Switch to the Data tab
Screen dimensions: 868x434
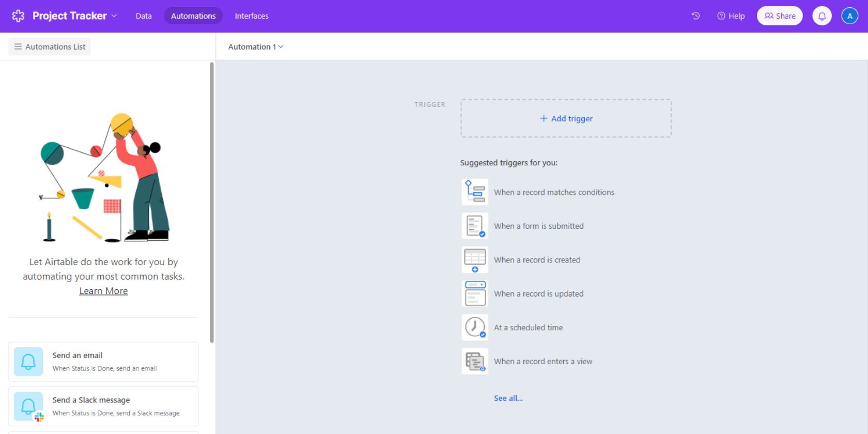pyautogui.click(x=144, y=16)
